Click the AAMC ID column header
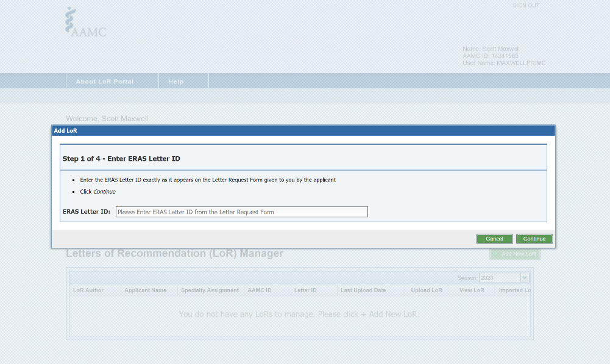This screenshot has height=364, width=610. 260,290
